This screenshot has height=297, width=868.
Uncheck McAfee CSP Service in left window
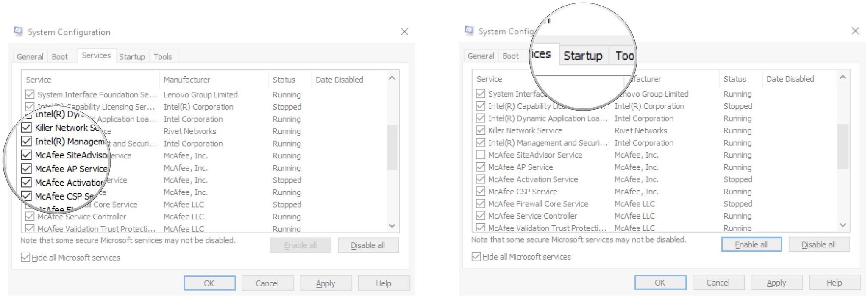tap(26, 196)
